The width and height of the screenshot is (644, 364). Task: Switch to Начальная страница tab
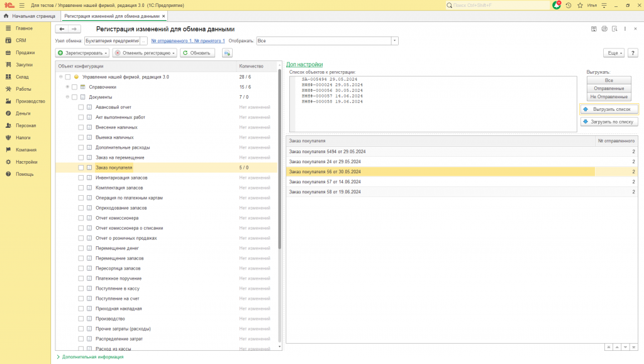tap(30, 16)
